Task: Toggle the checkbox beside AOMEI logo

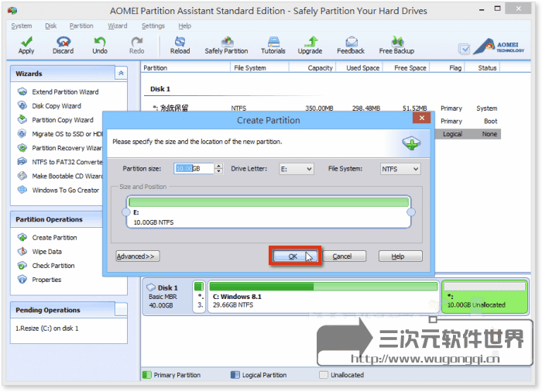Action: click(x=464, y=48)
